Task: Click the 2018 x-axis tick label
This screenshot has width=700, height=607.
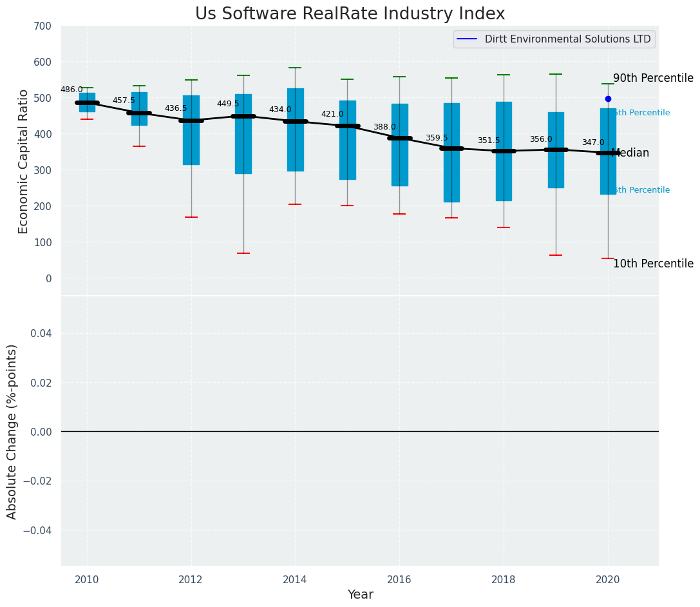Action: (x=504, y=580)
